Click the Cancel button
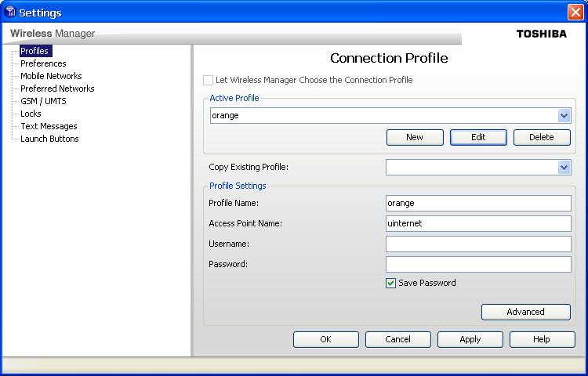This screenshot has width=588, height=376. [x=397, y=340]
